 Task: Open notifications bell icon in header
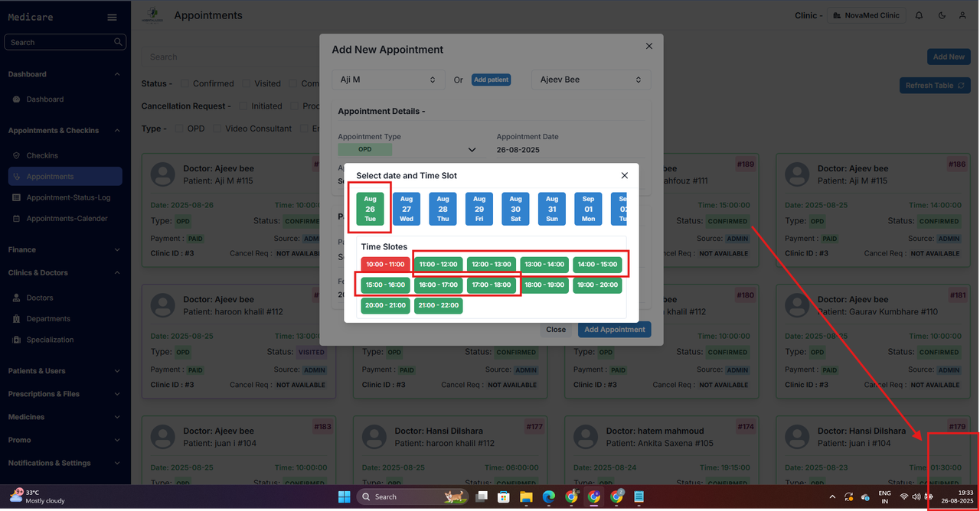coord(920,15)
